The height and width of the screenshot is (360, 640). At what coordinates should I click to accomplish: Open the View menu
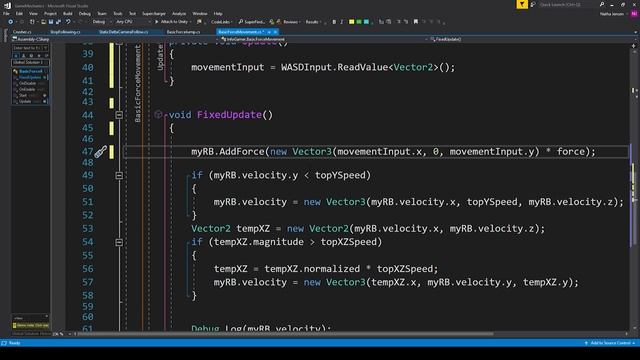pos(33,14)
